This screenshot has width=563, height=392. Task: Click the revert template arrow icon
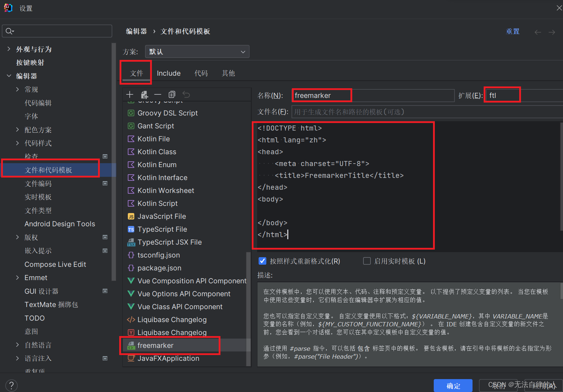[x=186, y=95]
